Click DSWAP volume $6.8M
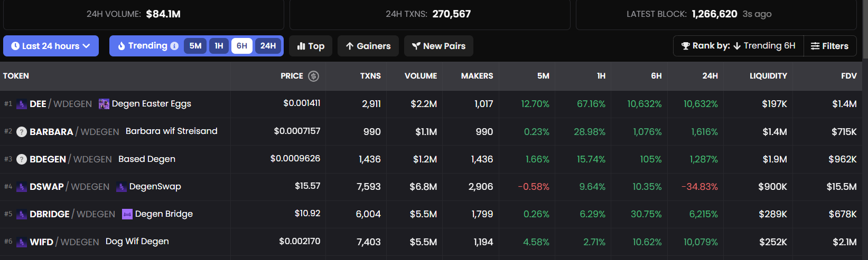The width and height of the screenshot is (868, 260). (x=423, y=187)
